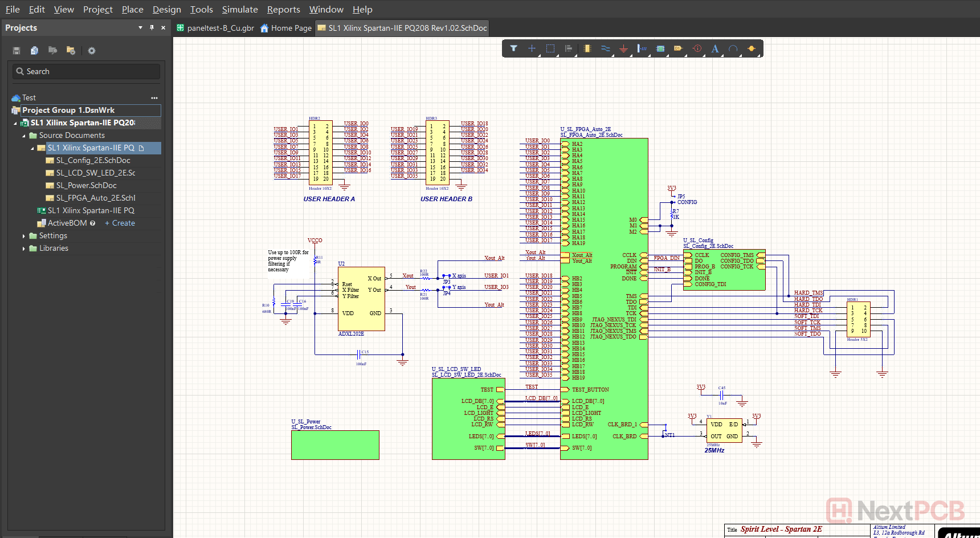Open project settings gear in Projects panel
The height and width of the screenshot is (538, 980).
pos(91,51)
